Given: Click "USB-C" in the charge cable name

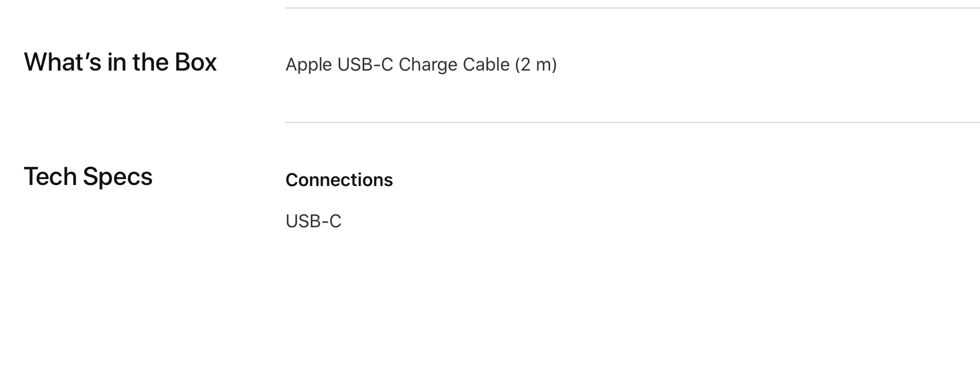Looking at the screenshot, I should click(x=365, y=65).
